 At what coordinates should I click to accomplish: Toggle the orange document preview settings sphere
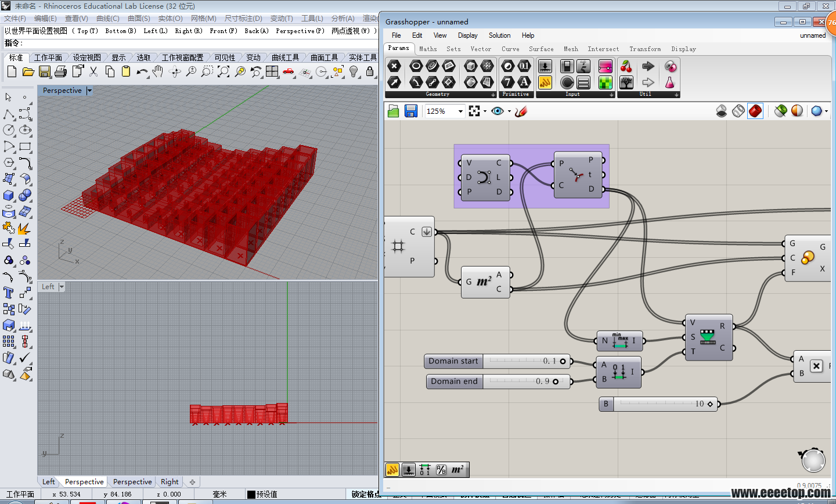(x=797, y=111)
